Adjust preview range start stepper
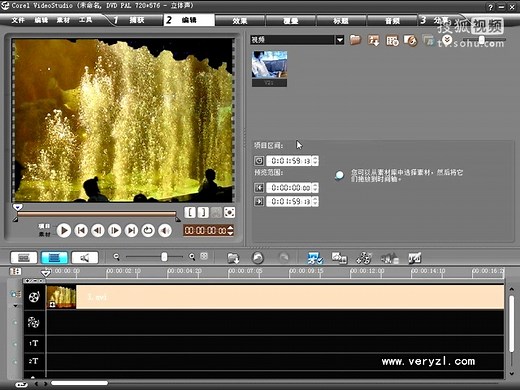Viewport: 520px width, 390px height. [315, 188]
